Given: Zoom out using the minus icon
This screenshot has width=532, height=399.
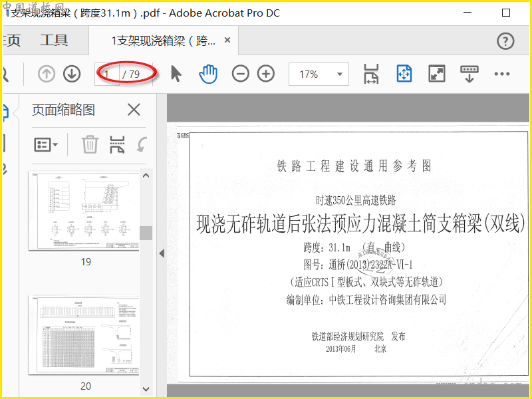Looking at the screenshot, I should coord(240,74).
